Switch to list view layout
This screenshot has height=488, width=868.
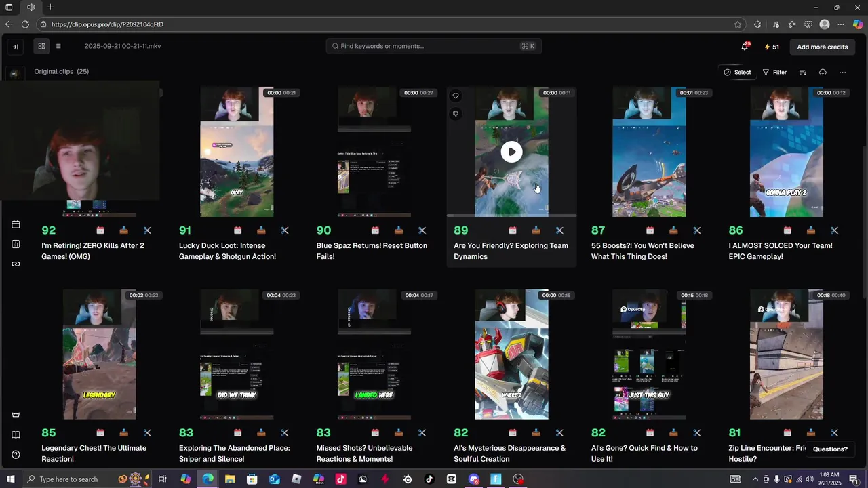tap(58, 46)
